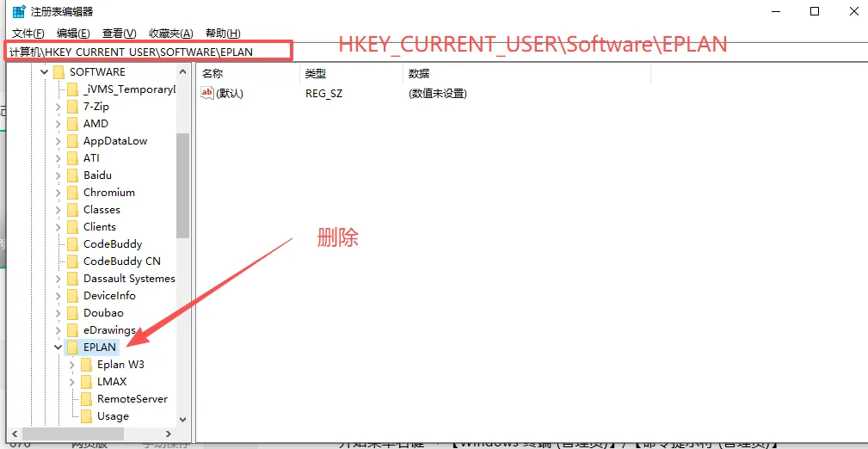Expand the Dassault Systemes key
This screenshot has width=868, height=449.
click(58, 278)
